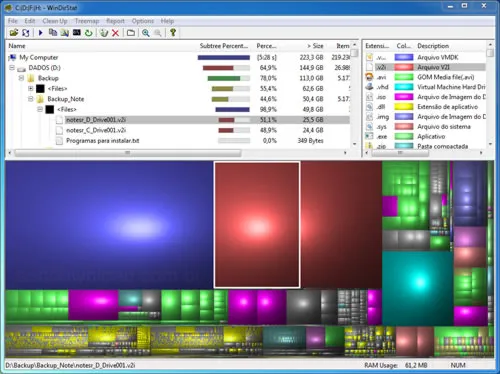Image resolution: width=500 pixels, height=374 pixels.
Task: Open the Report menu
Action: coord(115,21)
